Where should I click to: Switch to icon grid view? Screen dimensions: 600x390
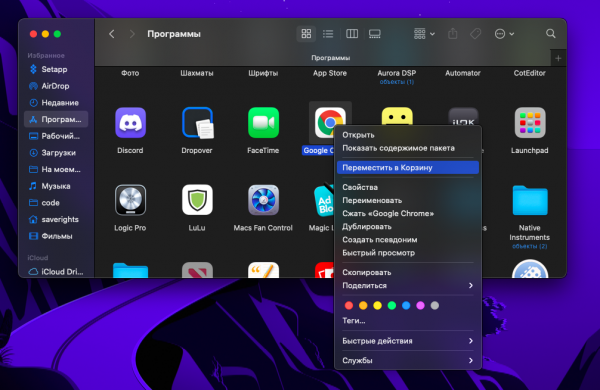(x=306, y=34)
